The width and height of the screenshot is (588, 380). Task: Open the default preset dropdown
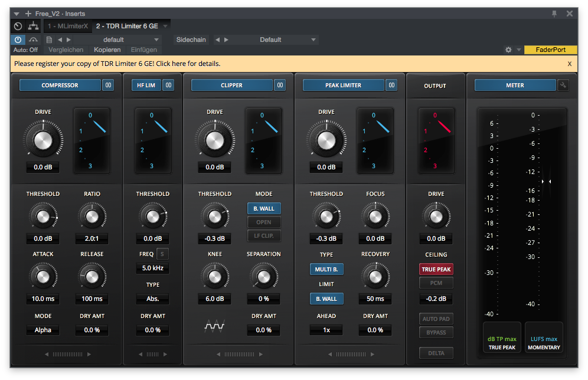point(117,40)
